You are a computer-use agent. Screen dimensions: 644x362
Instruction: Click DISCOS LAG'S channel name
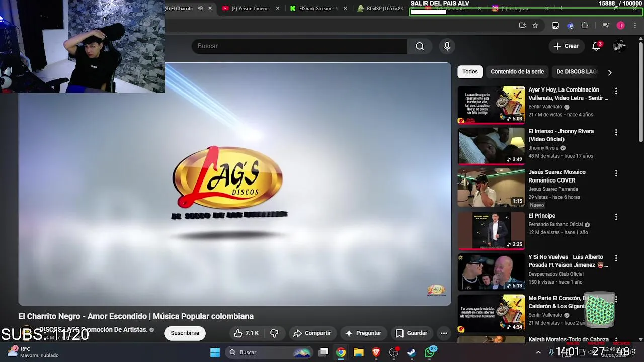[x=93, y=330]
